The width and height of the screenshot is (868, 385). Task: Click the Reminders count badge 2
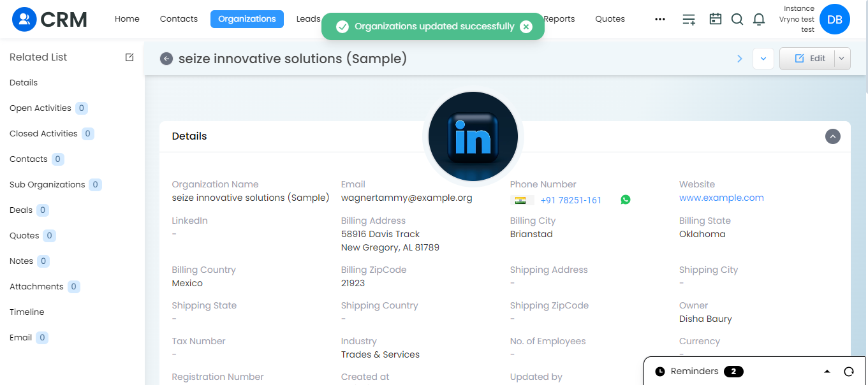[733, 372]
